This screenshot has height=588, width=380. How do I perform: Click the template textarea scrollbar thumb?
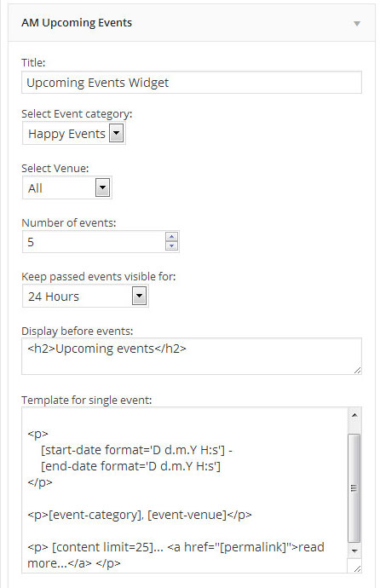point(354,488)
